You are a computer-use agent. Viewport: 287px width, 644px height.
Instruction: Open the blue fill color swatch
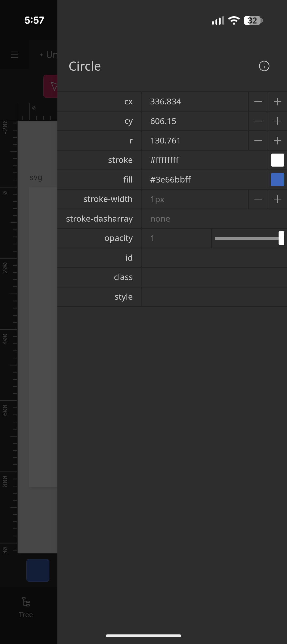coord(277,180)
